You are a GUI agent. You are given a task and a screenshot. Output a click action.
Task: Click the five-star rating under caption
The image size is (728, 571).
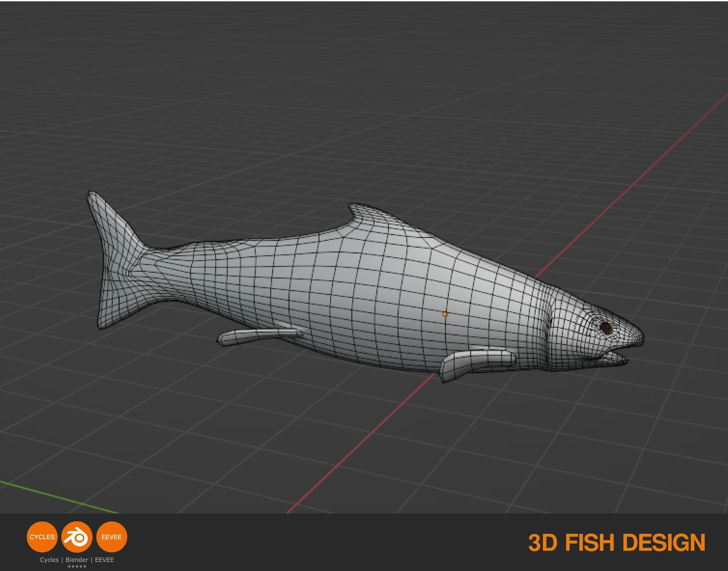(77, 567)
